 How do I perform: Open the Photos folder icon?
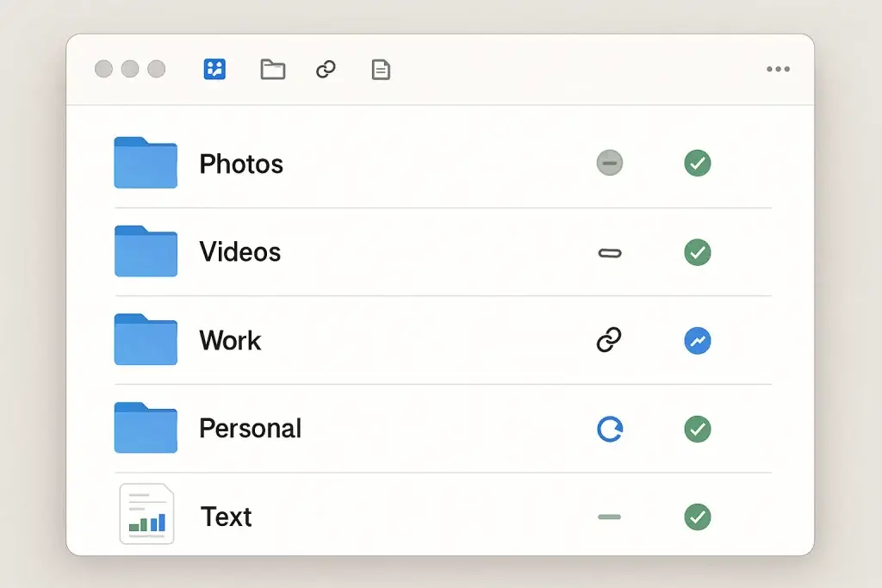coord(146,163)
